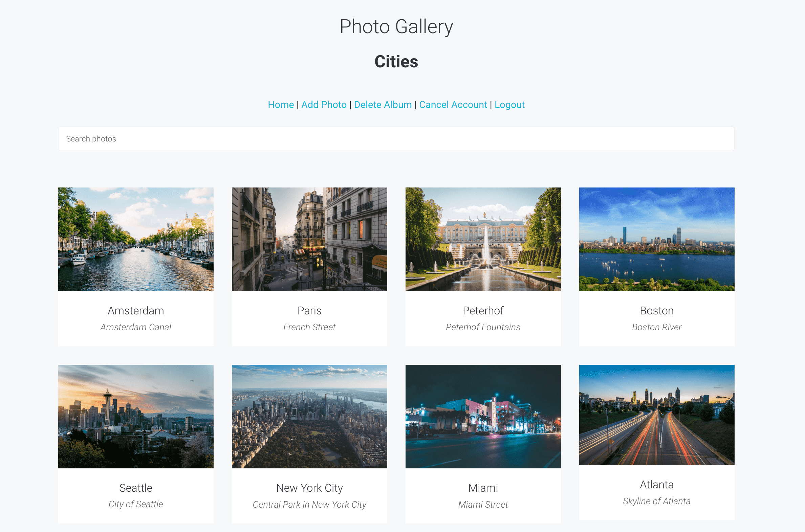View the Central Park New York City photo
The width and height of the screenshot is (805, 532).
pos(309,417)
